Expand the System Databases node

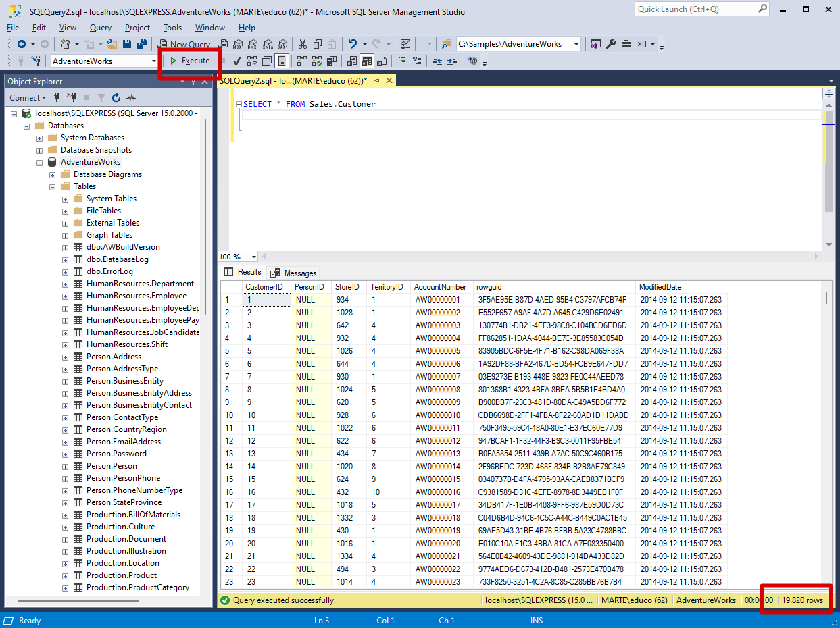pos(40,138)
